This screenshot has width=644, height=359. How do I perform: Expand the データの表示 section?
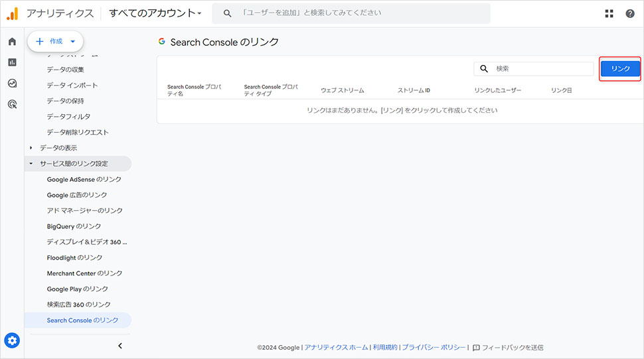[58, 148]
